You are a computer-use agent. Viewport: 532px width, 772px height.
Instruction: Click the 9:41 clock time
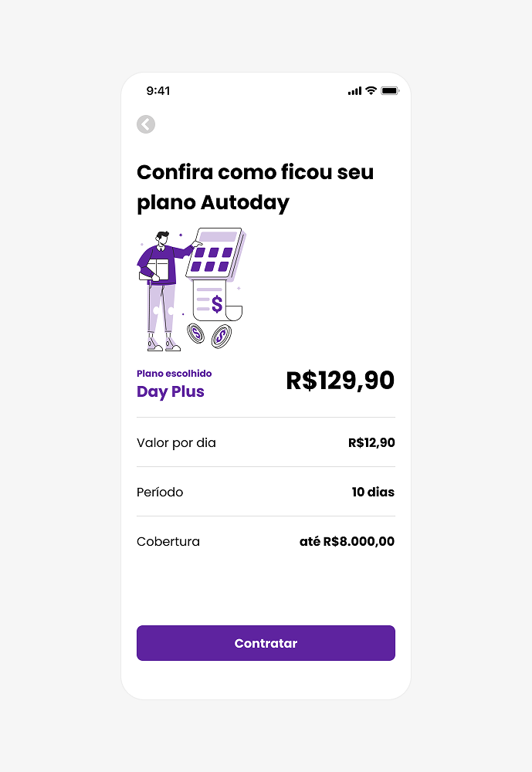click(x=158, y=90)
